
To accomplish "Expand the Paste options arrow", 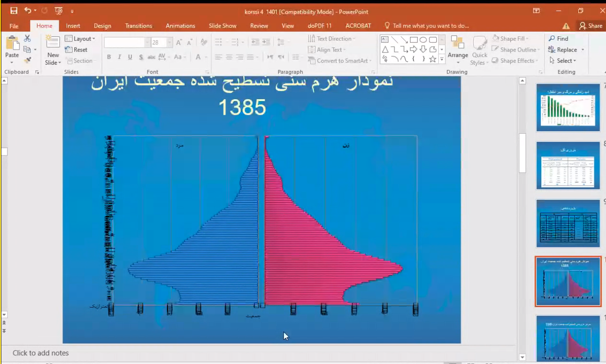I will point(12,62).
